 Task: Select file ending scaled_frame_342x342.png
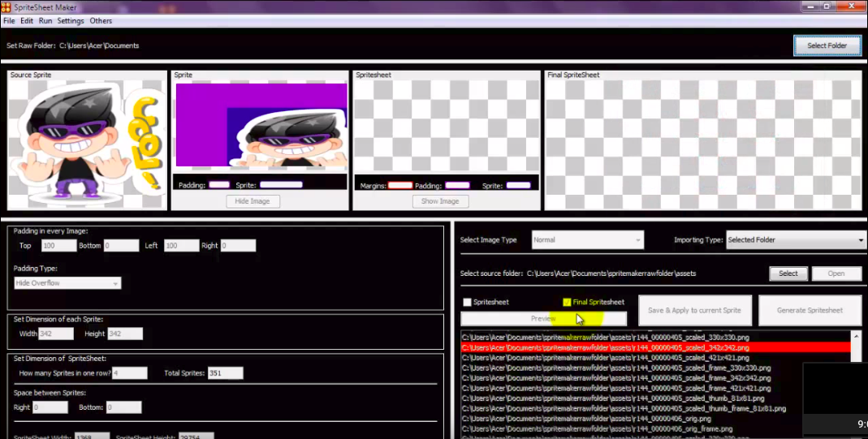click(616, 379)
